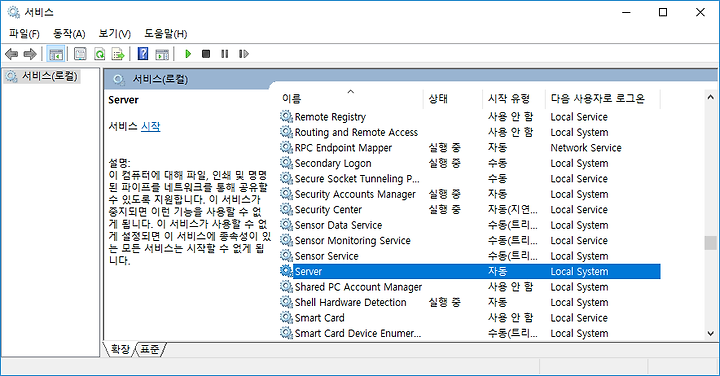Click the 서비스(로컬) pane header
The width and height of the screenshot is (720, 376).
click(160, 79)
